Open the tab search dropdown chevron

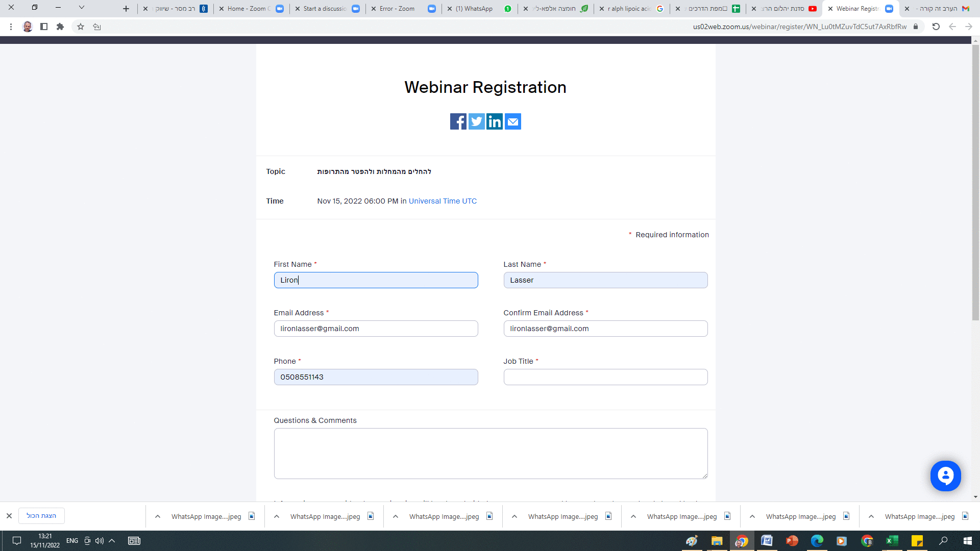point(81,8)
